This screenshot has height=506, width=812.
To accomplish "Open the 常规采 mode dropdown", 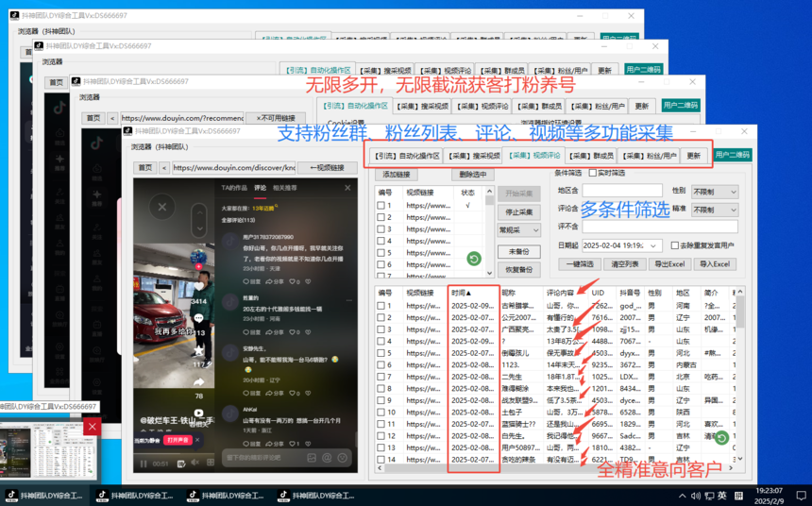I will point(519,230).
